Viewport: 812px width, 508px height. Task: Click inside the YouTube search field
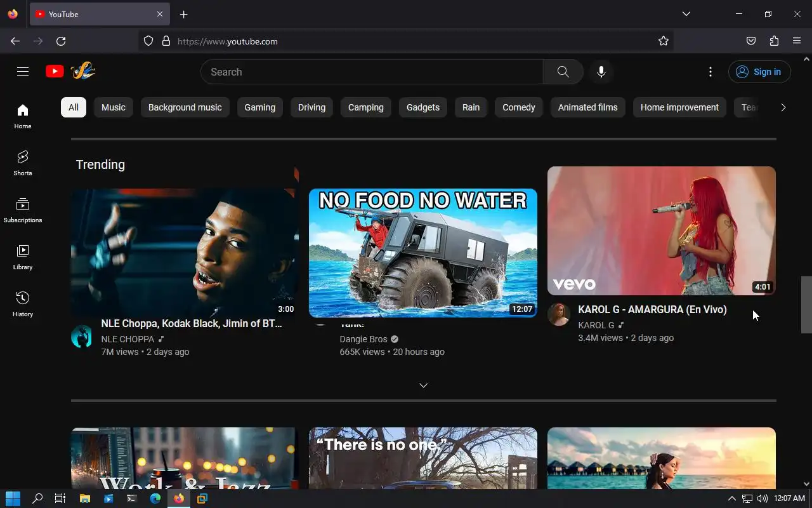point(372,72)
